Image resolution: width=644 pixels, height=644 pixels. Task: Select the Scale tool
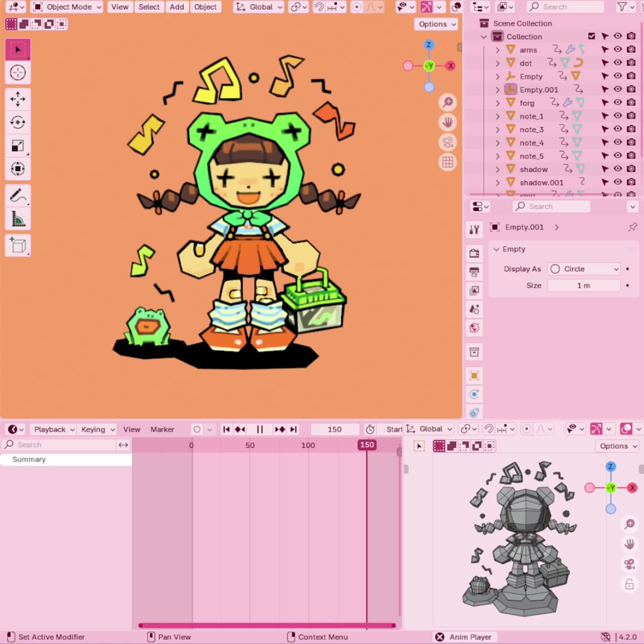[18, 146]
